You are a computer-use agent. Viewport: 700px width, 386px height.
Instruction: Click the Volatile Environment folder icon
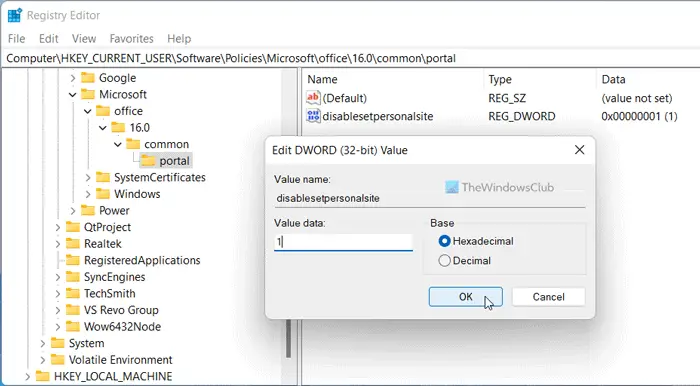tap(58, 359)
